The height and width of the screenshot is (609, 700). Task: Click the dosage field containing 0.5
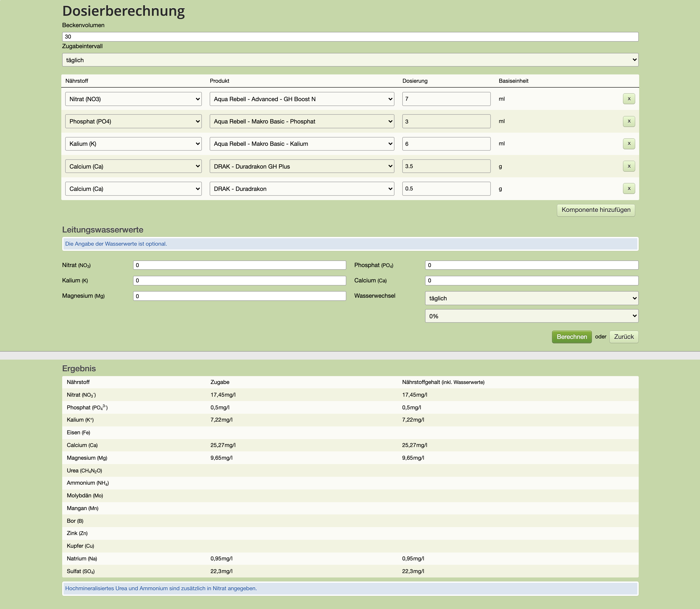(x=446, y=189)
